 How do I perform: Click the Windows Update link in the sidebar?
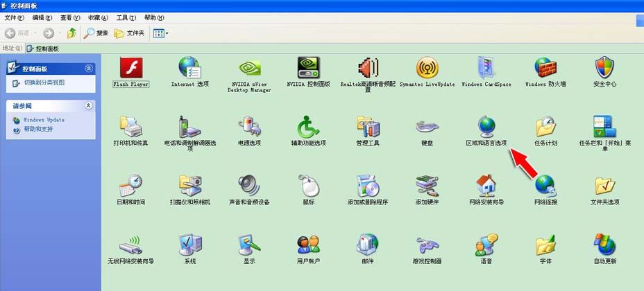[x=44, y=120]
